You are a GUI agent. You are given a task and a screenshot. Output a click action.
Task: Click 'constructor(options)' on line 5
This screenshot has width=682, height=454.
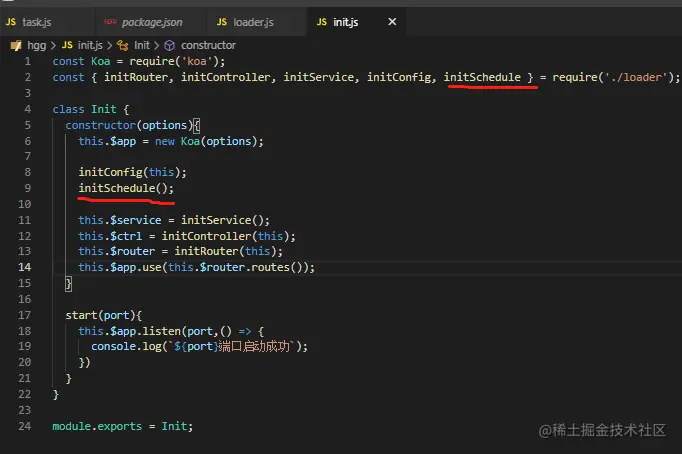pyautogui.click(x=129, y=125)
